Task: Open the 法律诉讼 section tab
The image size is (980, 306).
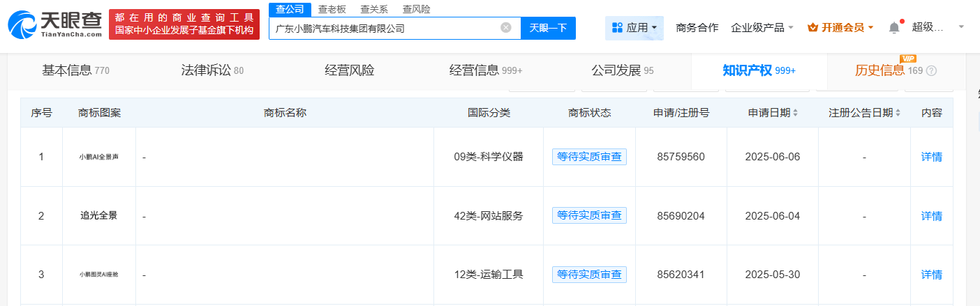Action: coord(211,70)
